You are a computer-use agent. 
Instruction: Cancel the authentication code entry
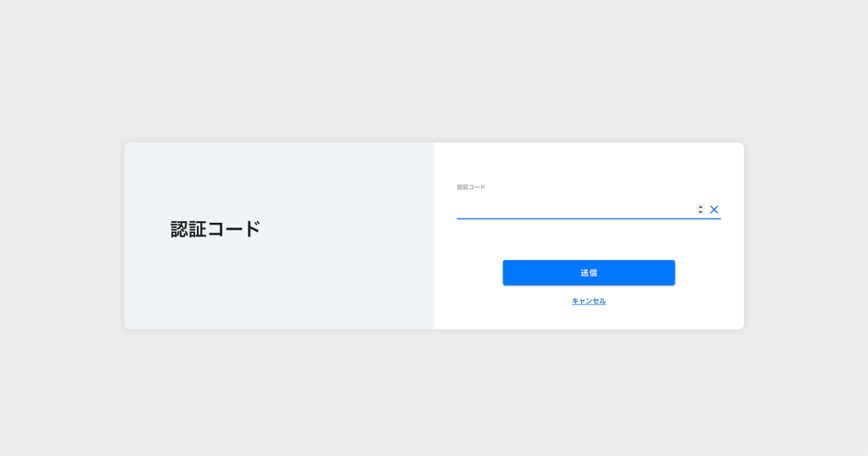coord(588,301)
